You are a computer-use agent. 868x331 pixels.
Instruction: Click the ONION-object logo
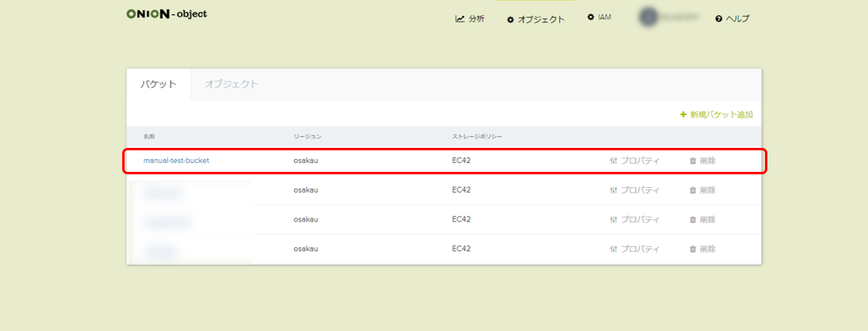[166, 14]
